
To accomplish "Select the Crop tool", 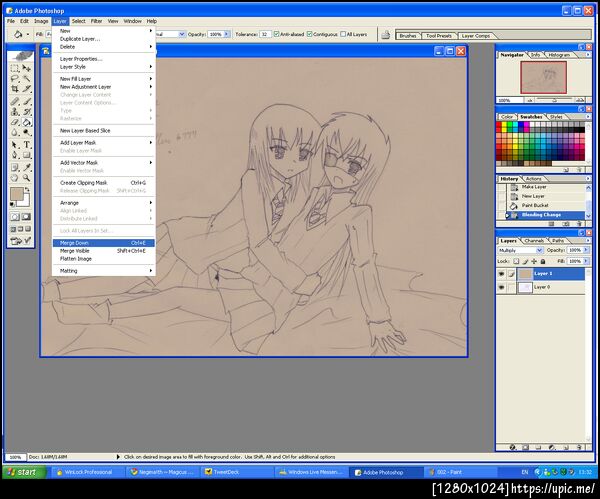I will point(15,89).
